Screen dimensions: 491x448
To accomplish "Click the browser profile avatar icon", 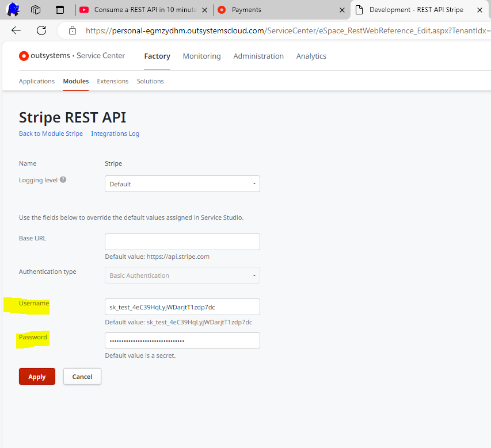I will pyautogui.click(x=13, y=9).
